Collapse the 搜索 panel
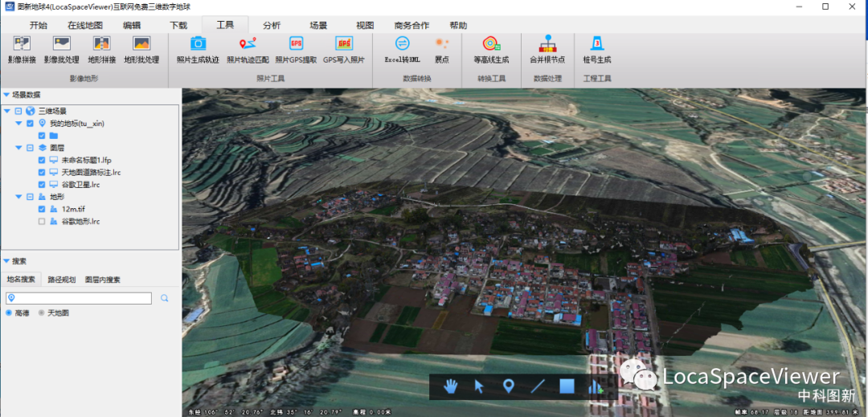Viewport: 868px width, 417px height. click(6, 261)
